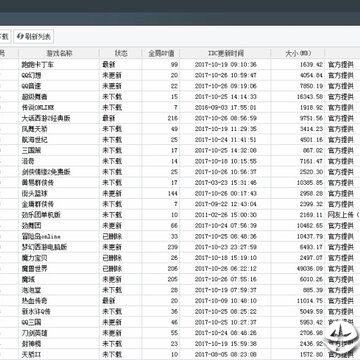The image size is (360, 360).
Task: Select the 热血传奇 game row
Action: (180, 301)
